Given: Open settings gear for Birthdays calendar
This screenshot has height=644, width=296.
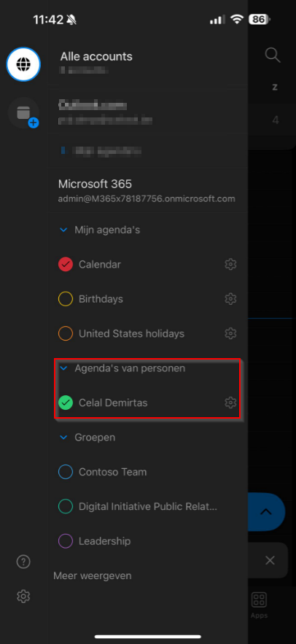Looking at the screenshot, I should 230,299.
